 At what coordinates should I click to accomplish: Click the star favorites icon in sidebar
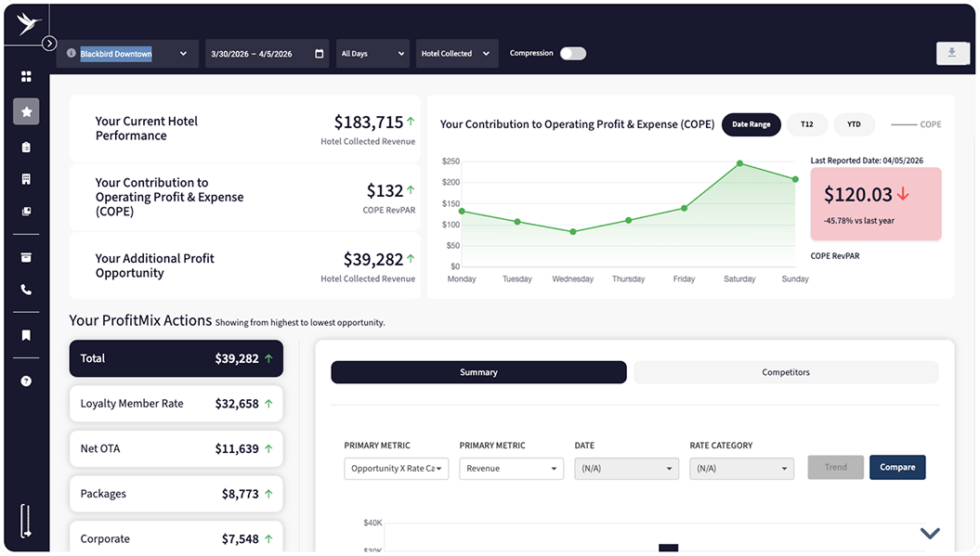click(x=26, y=111)
